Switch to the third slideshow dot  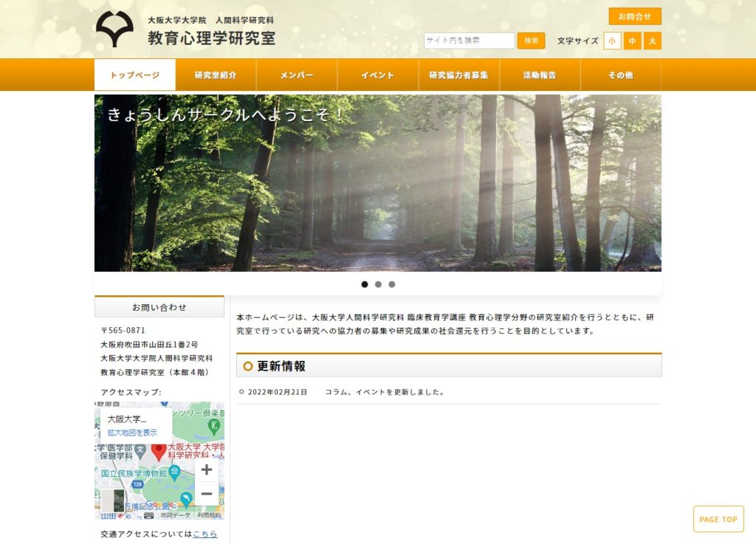tap(392, 284)
